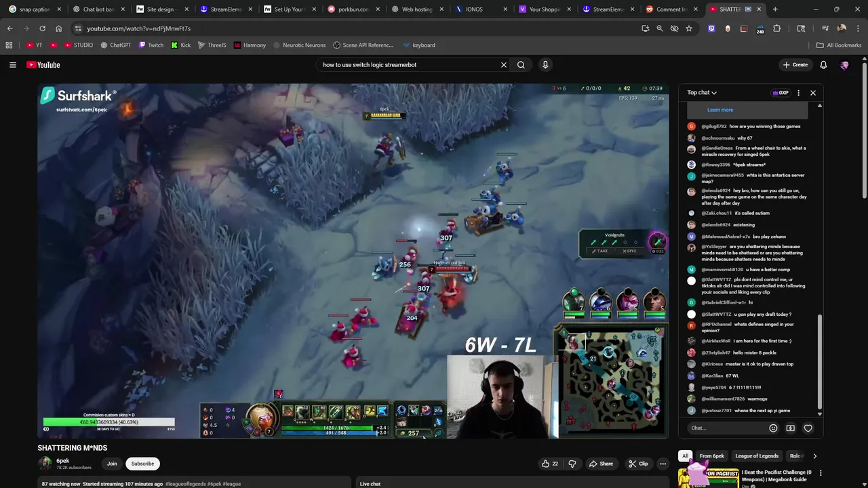Expand the Top chat dropdown
Viewport: 868px width, 488px height.
tap(702, 93)
